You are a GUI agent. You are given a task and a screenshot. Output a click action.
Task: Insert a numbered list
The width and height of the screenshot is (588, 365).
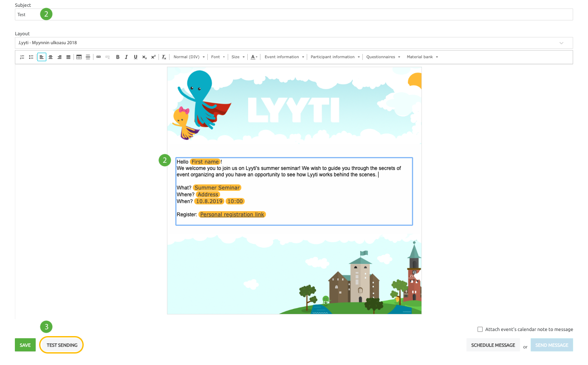click(22, 57)
